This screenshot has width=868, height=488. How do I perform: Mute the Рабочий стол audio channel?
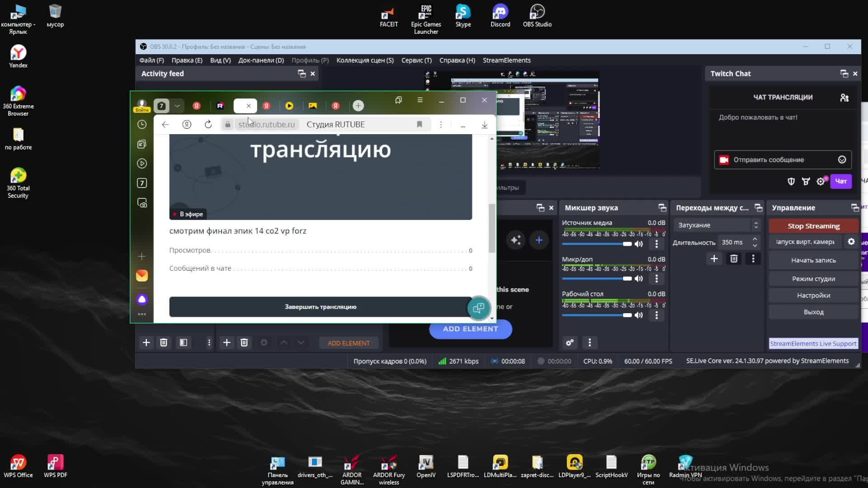[638, 315]
